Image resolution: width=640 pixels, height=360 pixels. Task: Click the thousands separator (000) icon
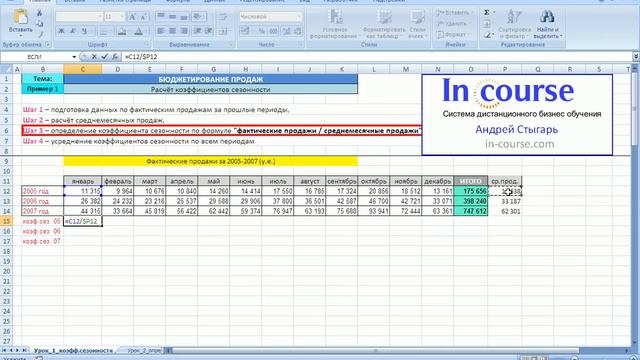click(273, 31)
